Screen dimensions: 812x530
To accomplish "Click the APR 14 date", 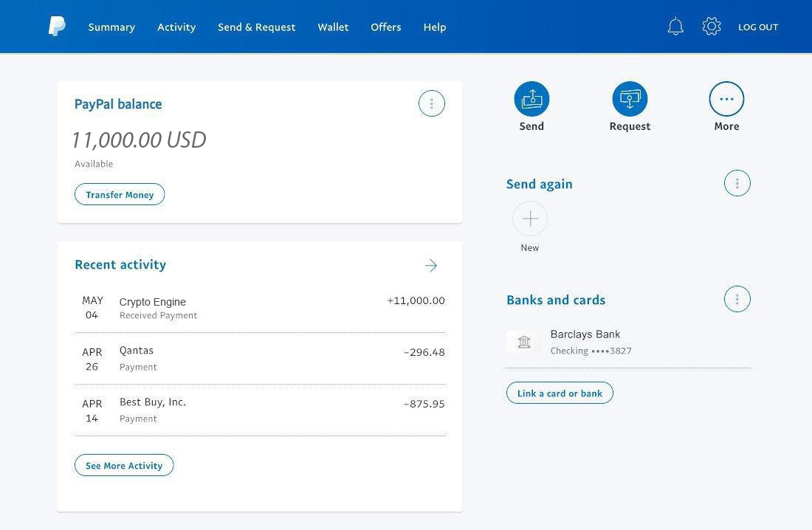I will (92, 411).
